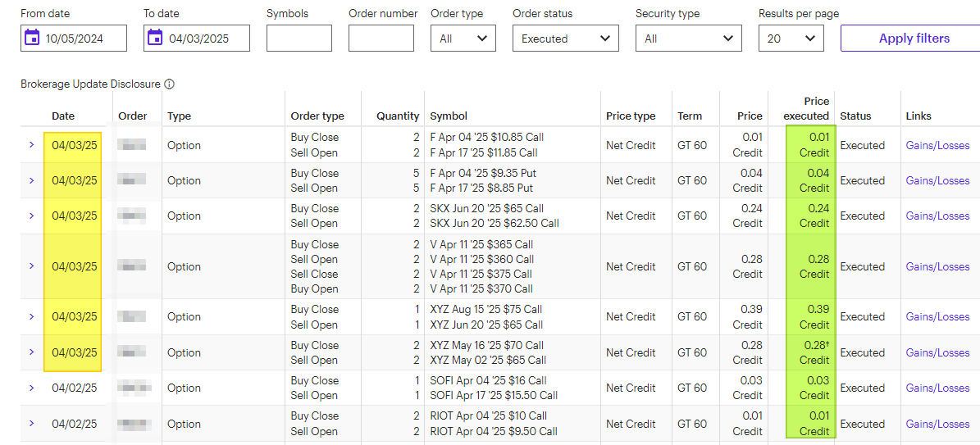Change Results per page dropdown
This screenshot has width=980, height=445.
click(x=791, y=39)
